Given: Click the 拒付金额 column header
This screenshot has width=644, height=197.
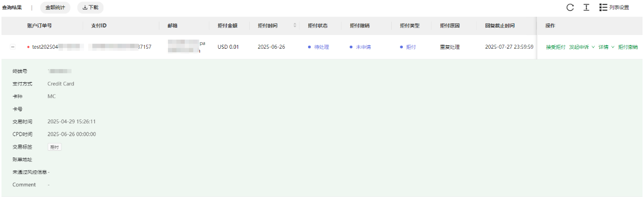Looking at the screenshot, I should point(227,25).
